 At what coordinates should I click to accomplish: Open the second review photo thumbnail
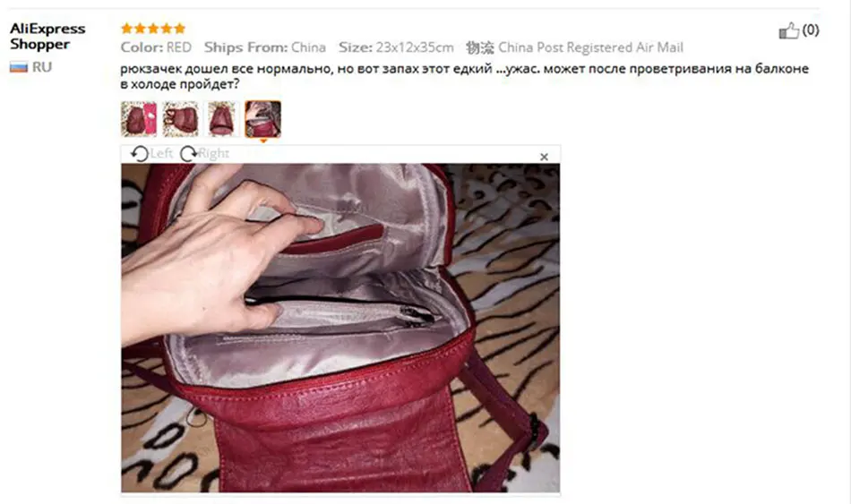181,119
